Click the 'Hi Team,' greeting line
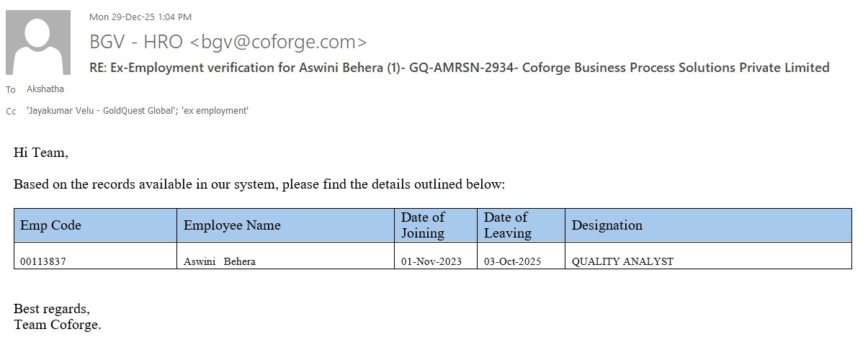This screenshot has height=342, width=868. (x=41, y=153)
